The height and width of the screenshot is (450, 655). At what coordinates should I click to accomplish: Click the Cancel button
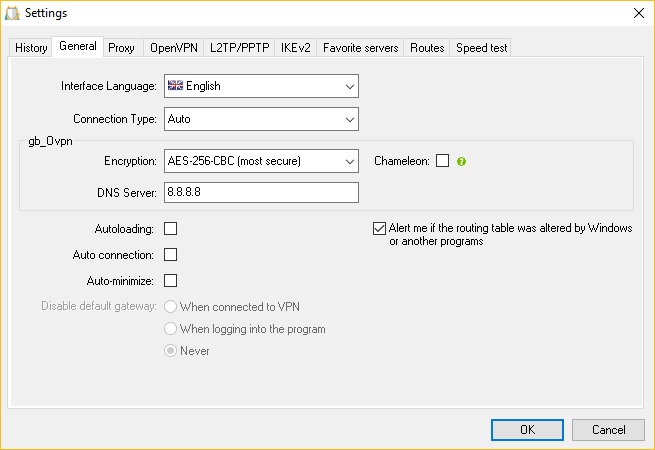pos(608,430)
